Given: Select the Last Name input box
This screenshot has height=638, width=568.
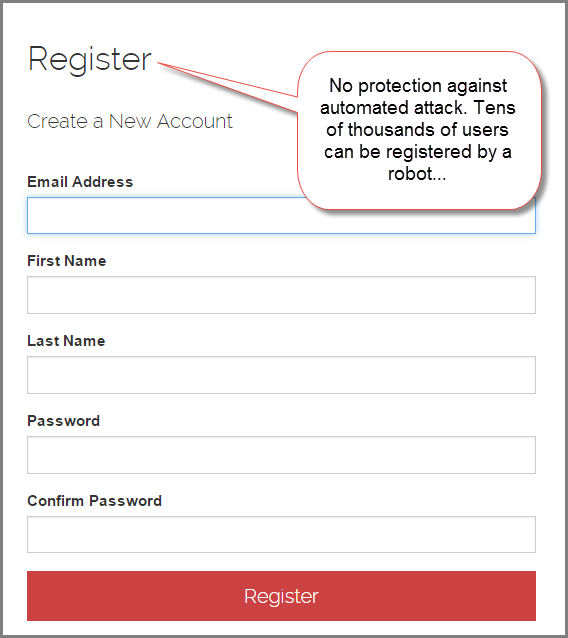Looking at the screenshot, I should (281, 375).
